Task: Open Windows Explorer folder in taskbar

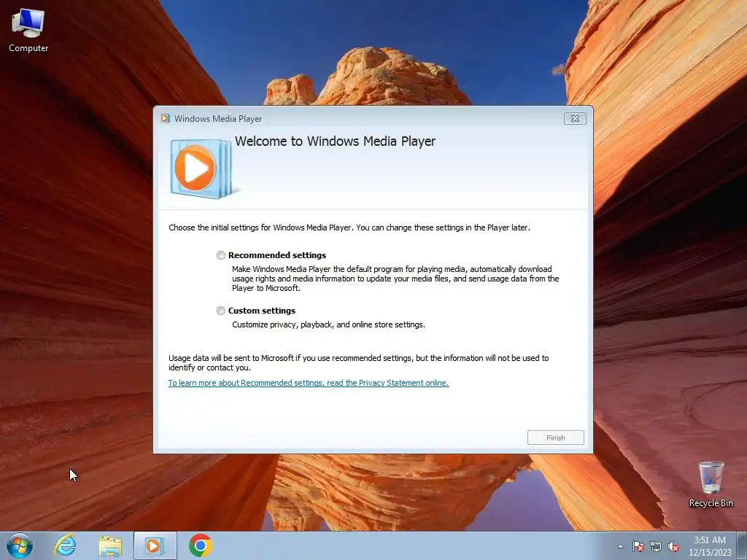Action: point(110,545)
